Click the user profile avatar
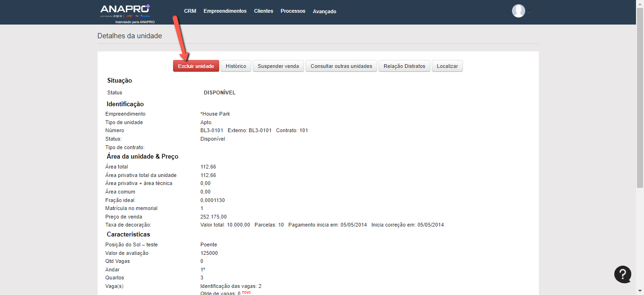 [518, 11]
